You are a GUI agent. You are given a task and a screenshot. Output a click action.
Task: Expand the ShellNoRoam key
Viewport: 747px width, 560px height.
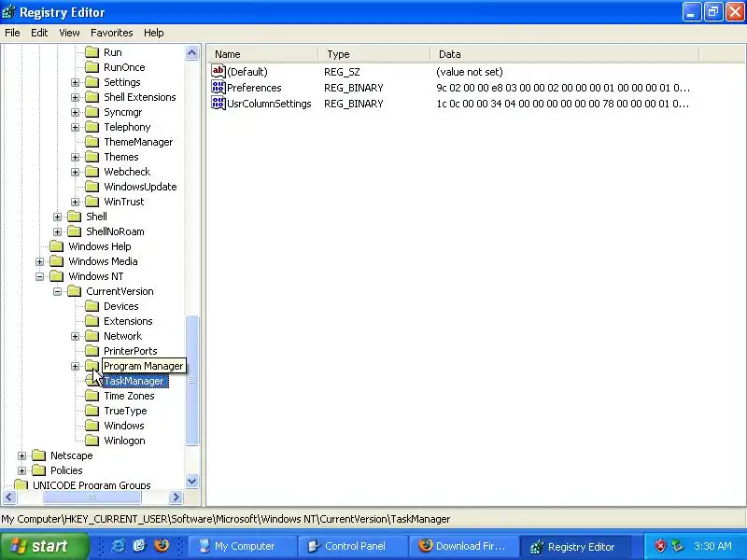[x=58, y=231]
